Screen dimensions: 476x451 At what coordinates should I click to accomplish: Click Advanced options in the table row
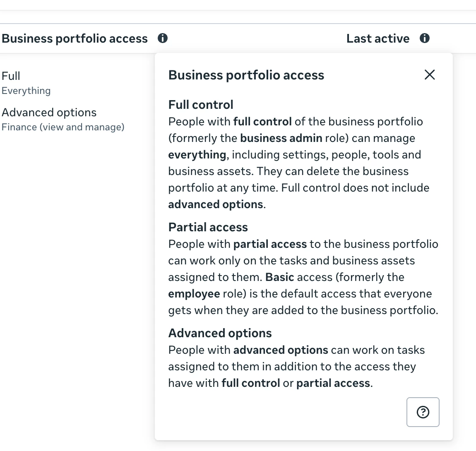click(x=49, y=113)
